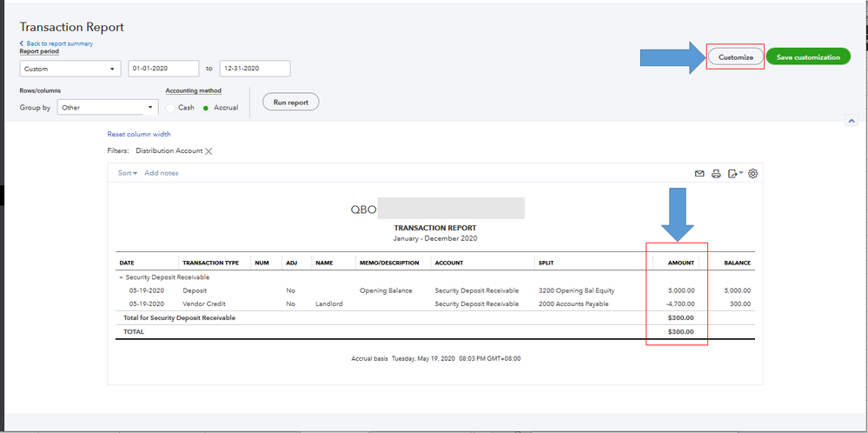Open the report settings gear icon
Viewport: 868px width, 433px height.
click(x=752, y=173)
